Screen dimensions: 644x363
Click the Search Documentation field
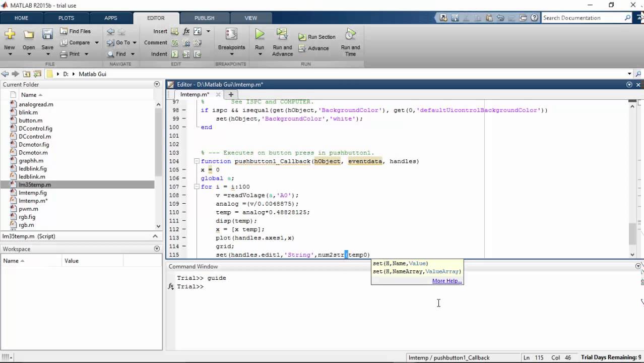[x=583, y=18]
